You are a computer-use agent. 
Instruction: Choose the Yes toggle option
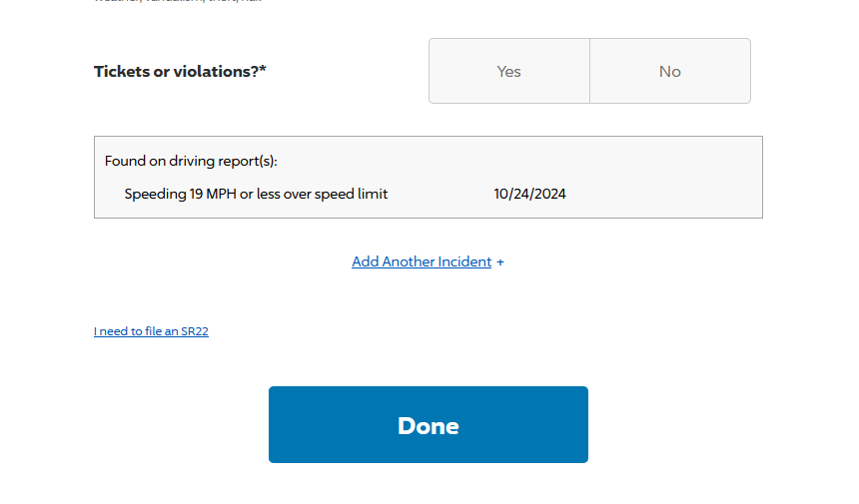click(509, 71)
